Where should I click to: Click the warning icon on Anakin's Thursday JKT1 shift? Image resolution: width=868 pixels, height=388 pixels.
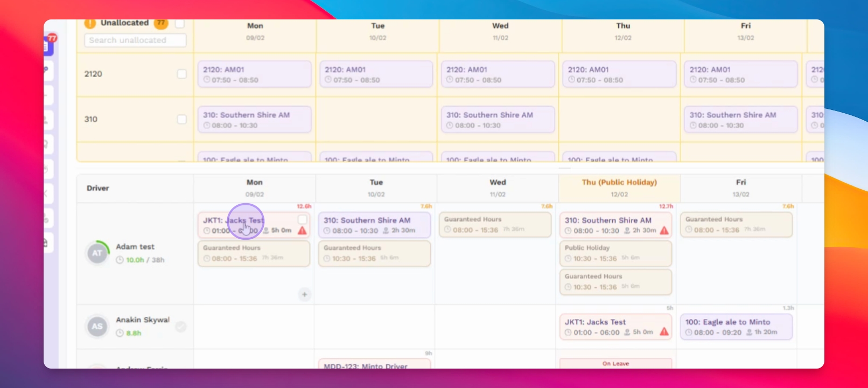664,332
